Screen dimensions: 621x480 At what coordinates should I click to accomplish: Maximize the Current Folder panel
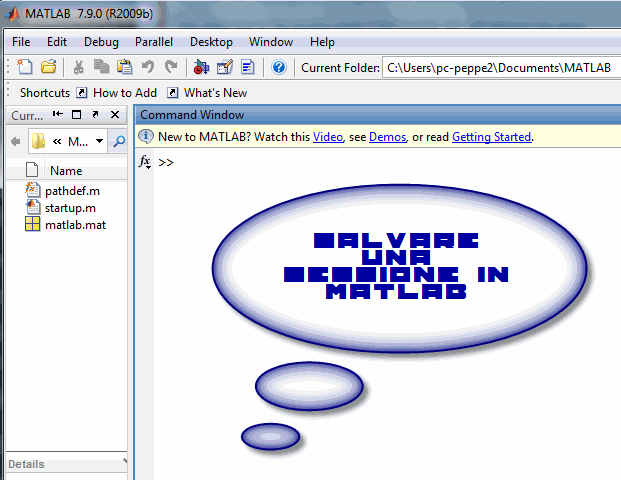click(76, 114)
